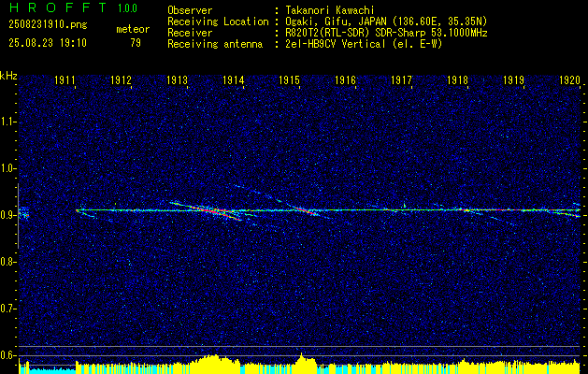Select the Ogaki, Gifu, JAPAN location text
Screen dimensions: 588x374
tap(386, 22)
